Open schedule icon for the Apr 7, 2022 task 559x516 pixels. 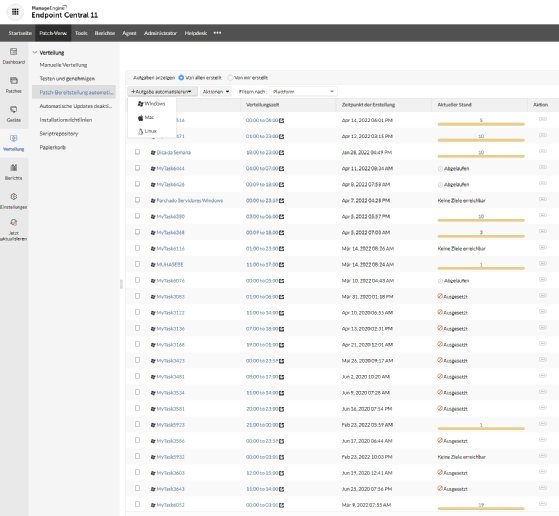click(282, 201)
